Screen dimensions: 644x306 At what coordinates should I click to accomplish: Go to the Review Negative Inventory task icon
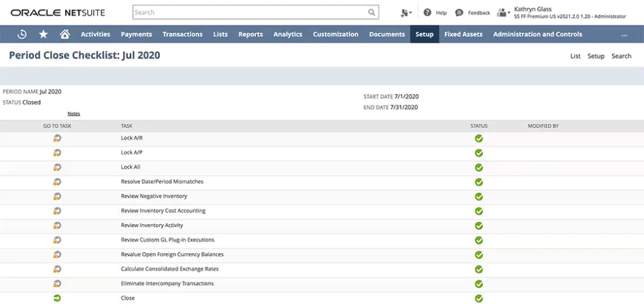point(57,197)
